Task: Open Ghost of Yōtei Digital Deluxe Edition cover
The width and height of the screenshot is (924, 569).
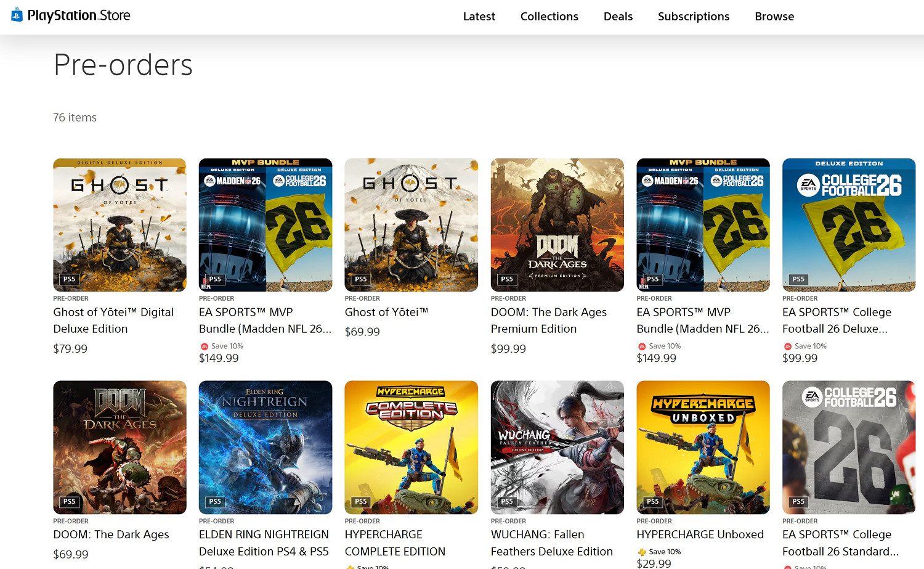Action: 120,225
